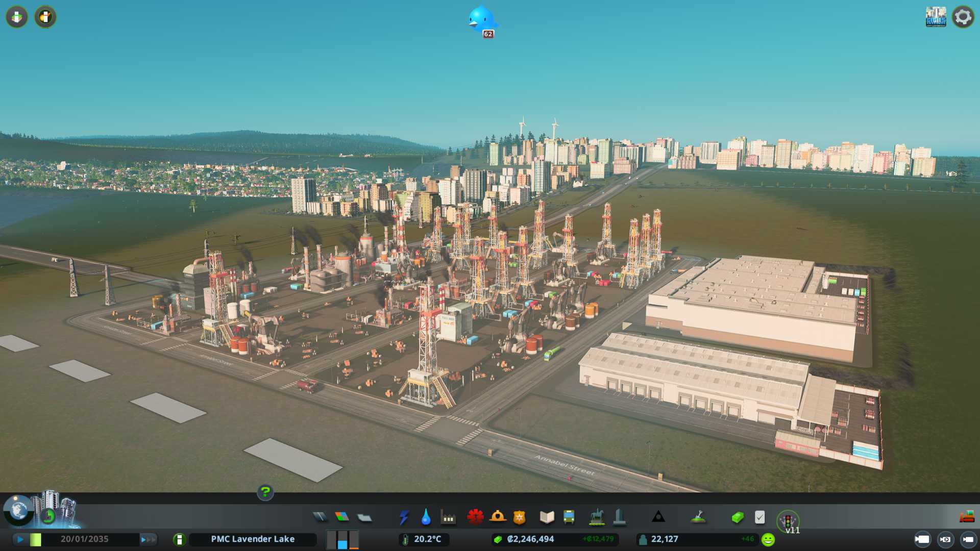Toggle play/pause simulation button
The width and height of the screenshot is (980, 551).
coord(20,539)
